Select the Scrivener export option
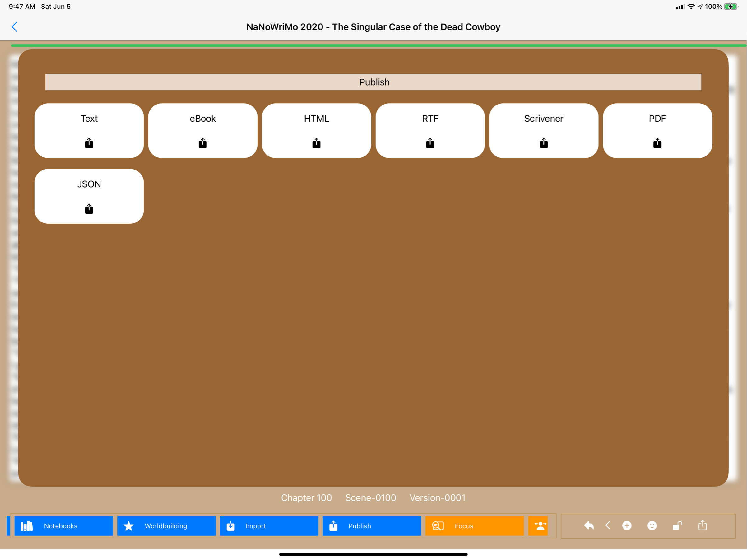Image resolution: width=747 pixels, height=560 pixels. point(544,131)
